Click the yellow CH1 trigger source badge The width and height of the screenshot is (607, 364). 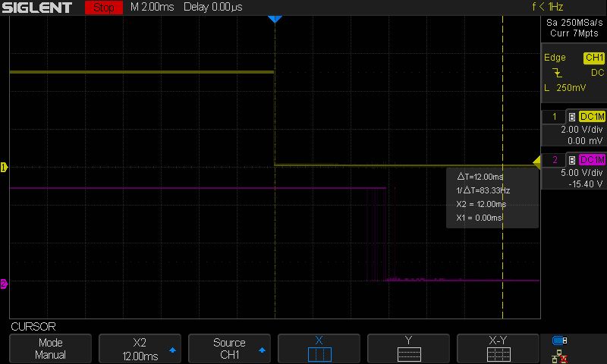(594, 58)
